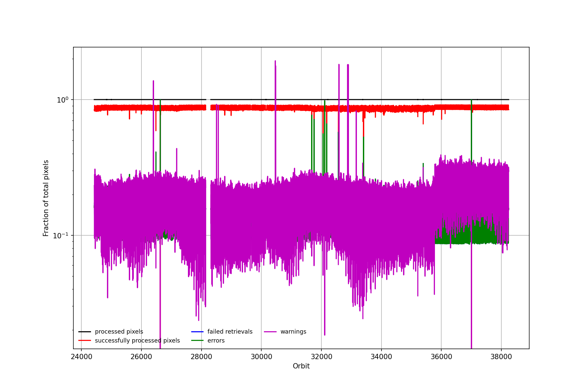Click the 'errors' legend label

[216, 341]
